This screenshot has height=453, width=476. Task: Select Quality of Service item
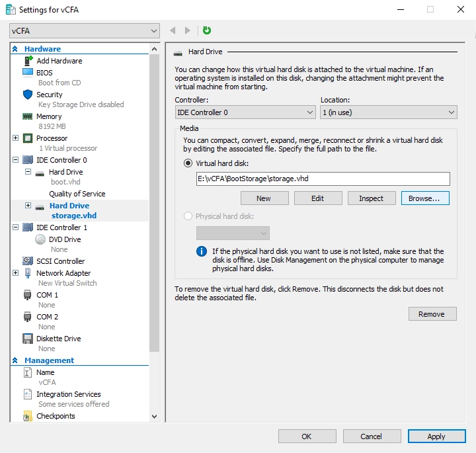77,194
